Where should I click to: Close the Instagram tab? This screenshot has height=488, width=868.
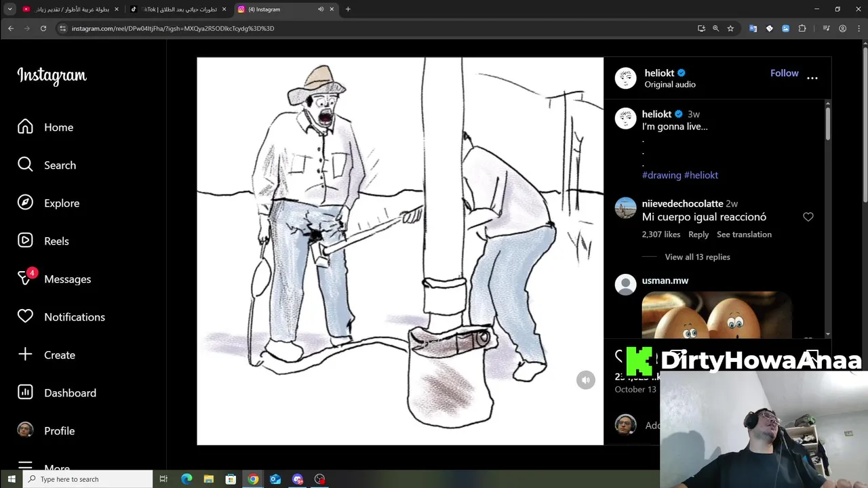(332, 9)
